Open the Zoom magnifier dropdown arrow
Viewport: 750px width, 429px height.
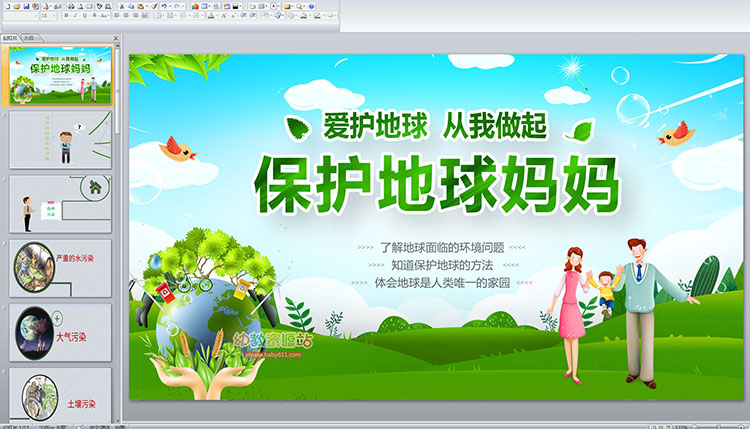pos(304,6)
